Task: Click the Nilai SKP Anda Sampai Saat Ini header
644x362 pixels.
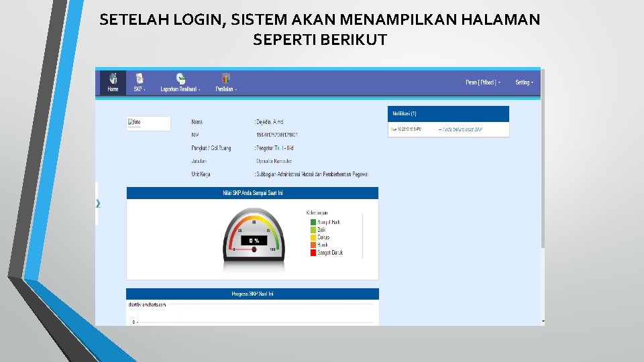Action: click(x=252, y=193)
